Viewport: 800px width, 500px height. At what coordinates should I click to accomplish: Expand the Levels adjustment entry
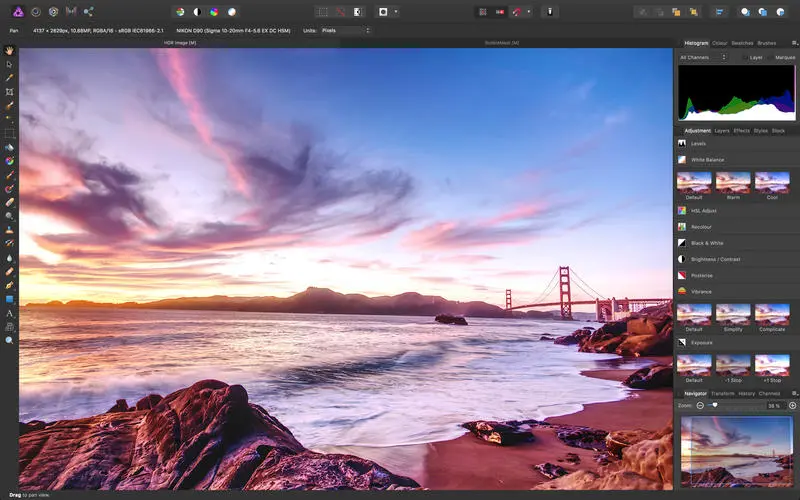[x=698, y=144]
